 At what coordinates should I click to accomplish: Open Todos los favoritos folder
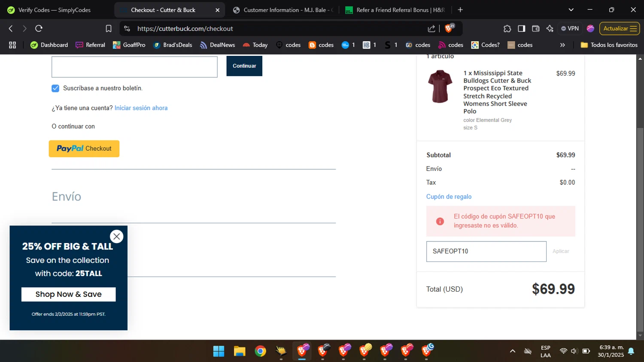coord(609,45)
